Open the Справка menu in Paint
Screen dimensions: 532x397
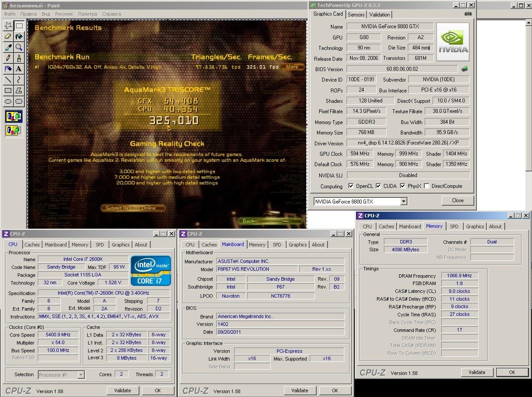pyautogui.click(x=111, y=14)
